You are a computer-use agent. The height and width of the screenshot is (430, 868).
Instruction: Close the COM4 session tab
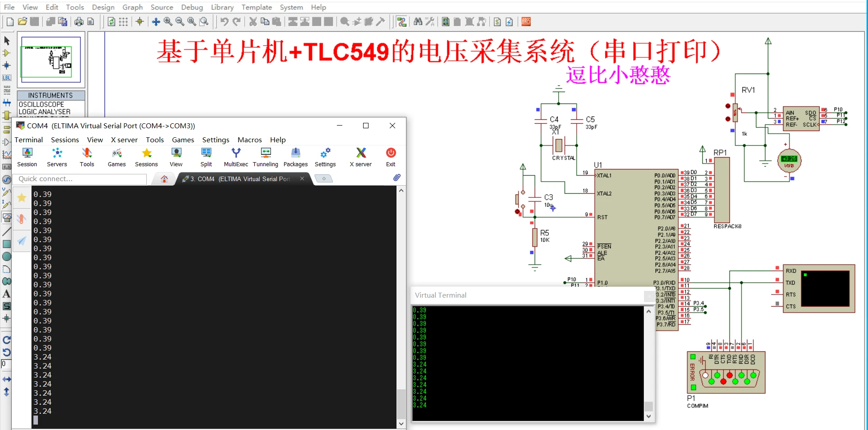pos(302,178)
